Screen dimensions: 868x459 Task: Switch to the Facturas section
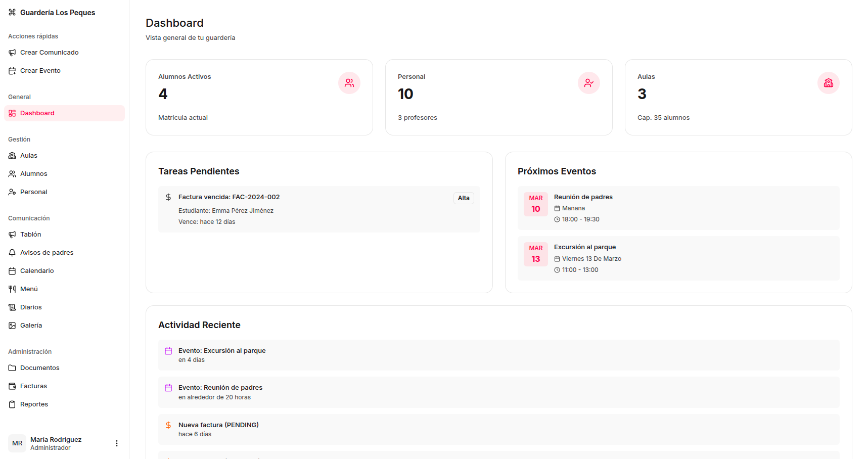[x=34, y=386]
